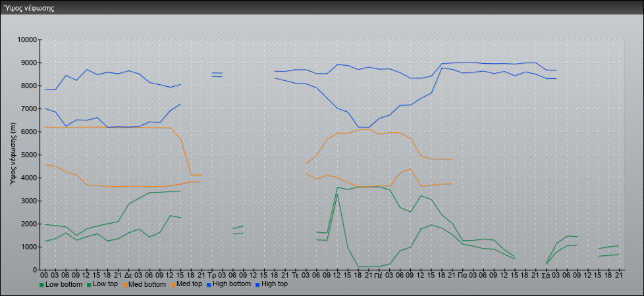Select the "Πέ" day marker on x-axis

coord(379,275)
